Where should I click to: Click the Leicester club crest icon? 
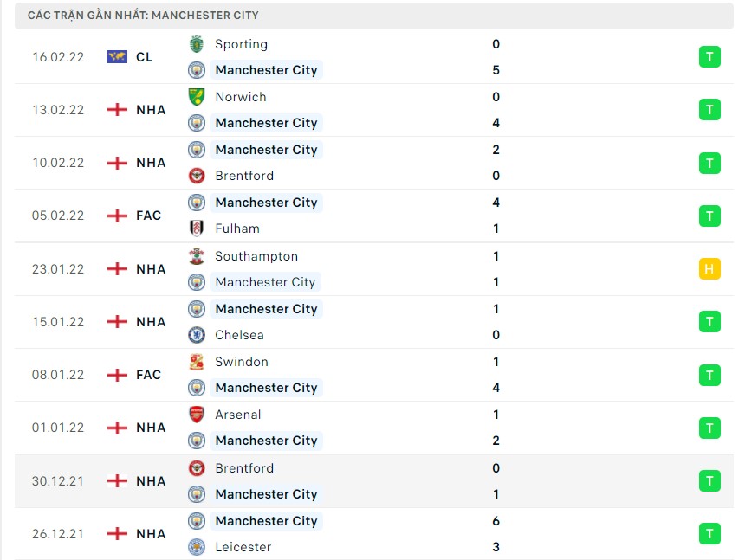(x=197, y=547)
